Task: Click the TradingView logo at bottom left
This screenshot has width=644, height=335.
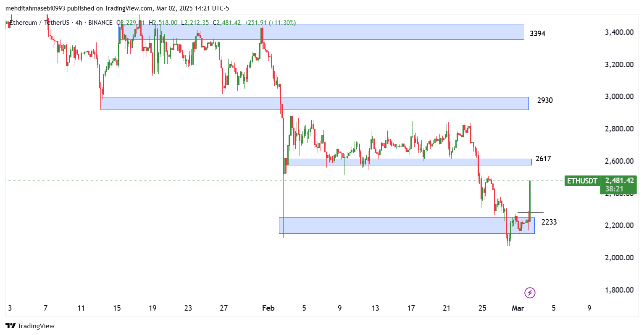Action: click(x=30, y=326)
